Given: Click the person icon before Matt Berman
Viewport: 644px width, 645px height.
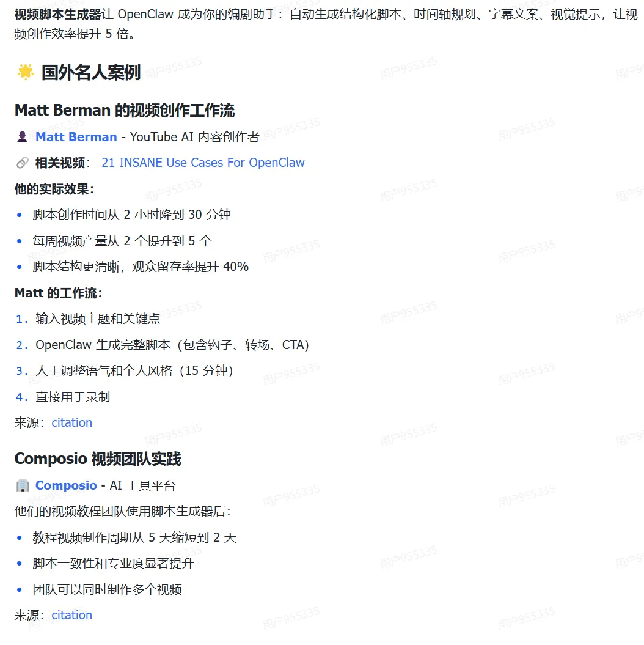Looking at the screenshot, I should 22,137.
